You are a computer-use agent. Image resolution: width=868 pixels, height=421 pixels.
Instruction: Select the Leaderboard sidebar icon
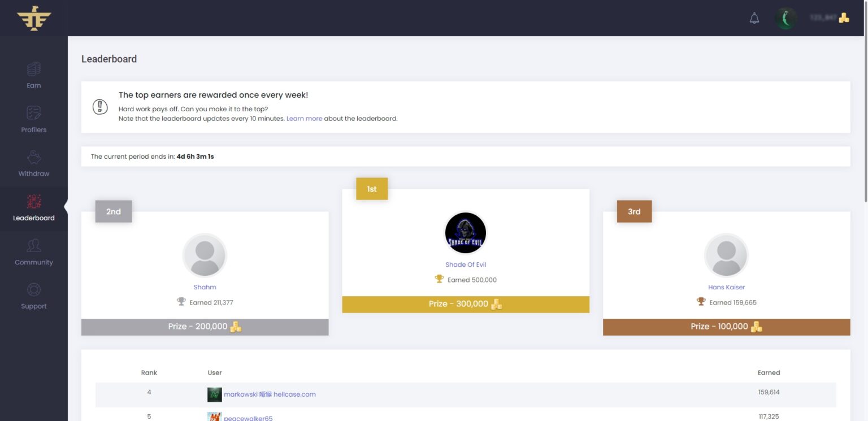tap(34, 202)
